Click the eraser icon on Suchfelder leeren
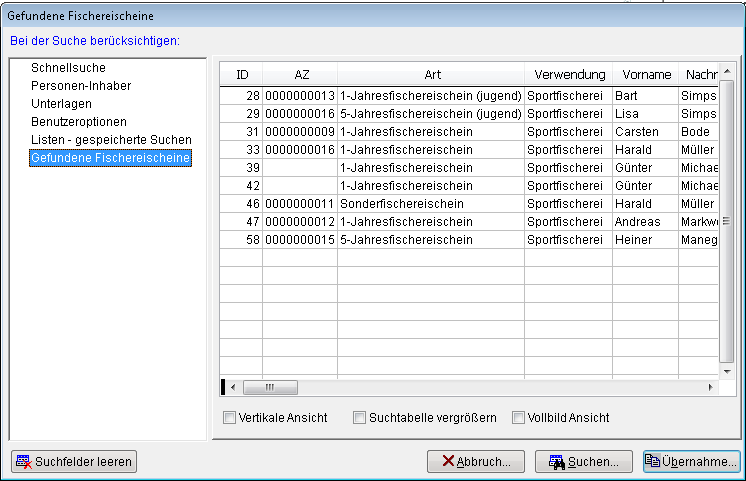 [24, 462]
